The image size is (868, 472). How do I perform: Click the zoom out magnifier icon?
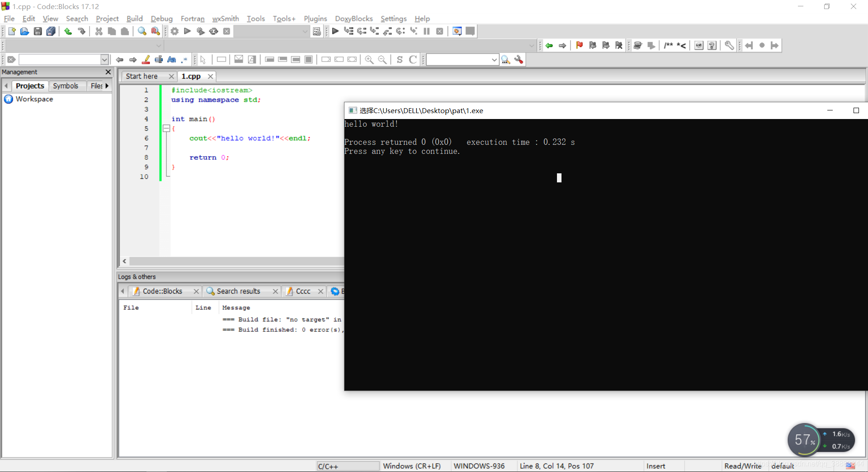[x=382, y=59]
